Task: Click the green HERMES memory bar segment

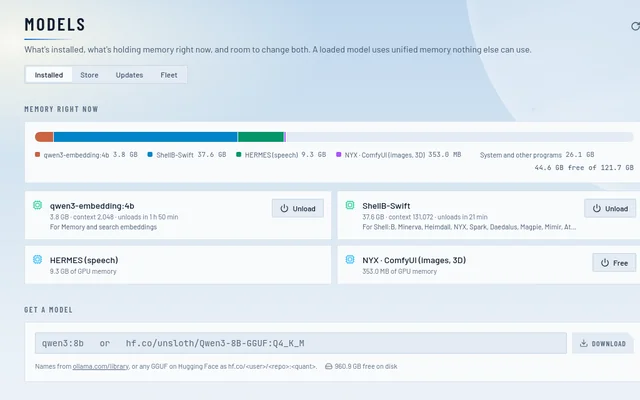Action: coord(261,137)
